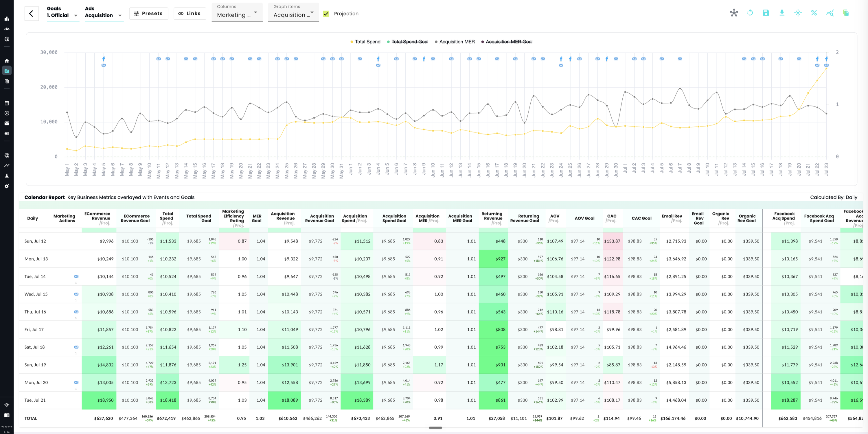Toggle Acquisition MER series in legend

(455, 42)
